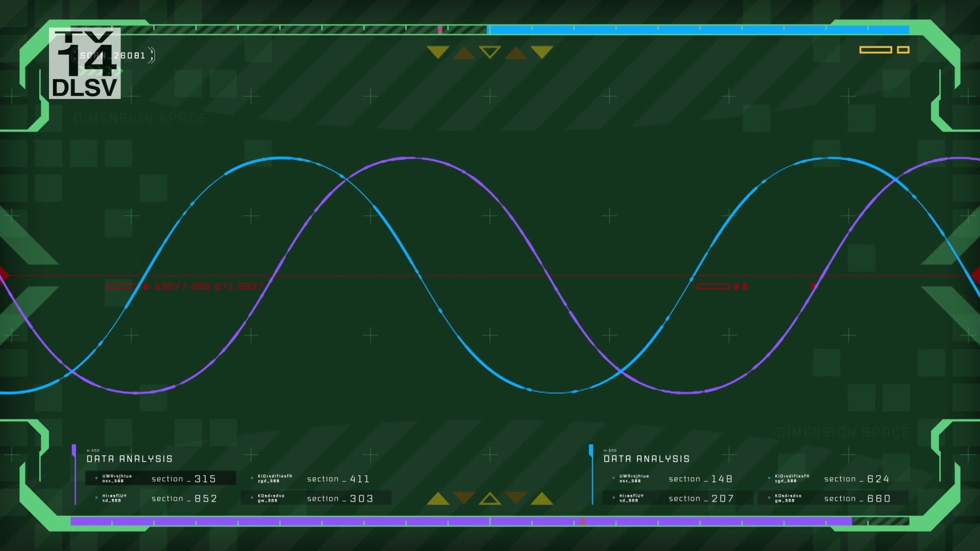980x551 pixels.
Task: Toggle the red outlined indicator on right midline
Action: coord(713,286)
